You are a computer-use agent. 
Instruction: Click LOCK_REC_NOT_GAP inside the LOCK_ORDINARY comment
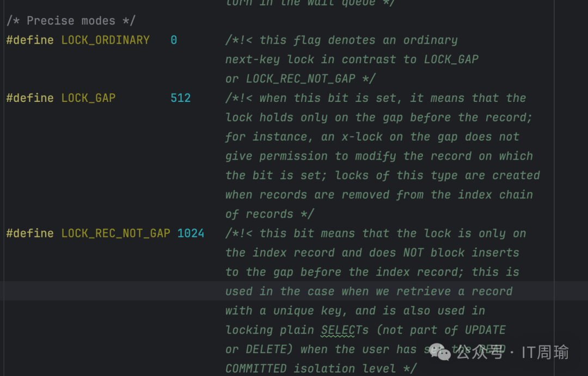click(301, 79)
